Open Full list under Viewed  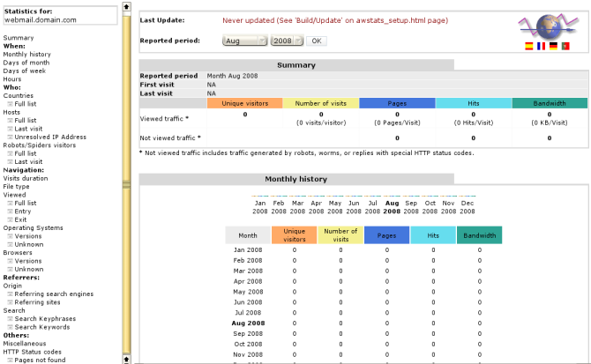[x=26, y=204]
